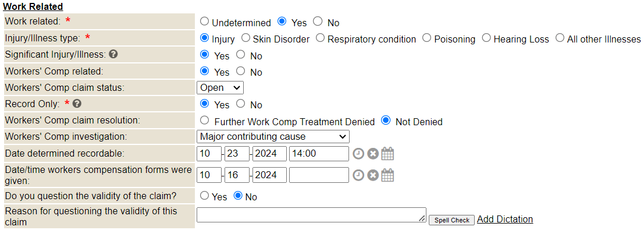This screenshot has height=230, width=644.
Task: Click the clock icon for Date determined recordable
Action: [x=358, y=154]
